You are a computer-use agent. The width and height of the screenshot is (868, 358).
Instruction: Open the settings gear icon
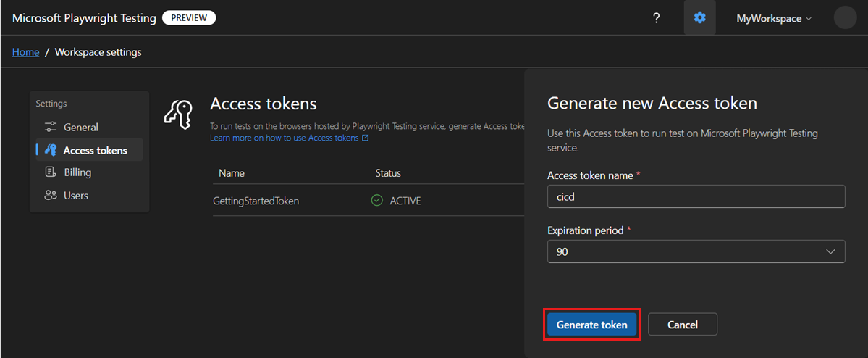[700, 17]
